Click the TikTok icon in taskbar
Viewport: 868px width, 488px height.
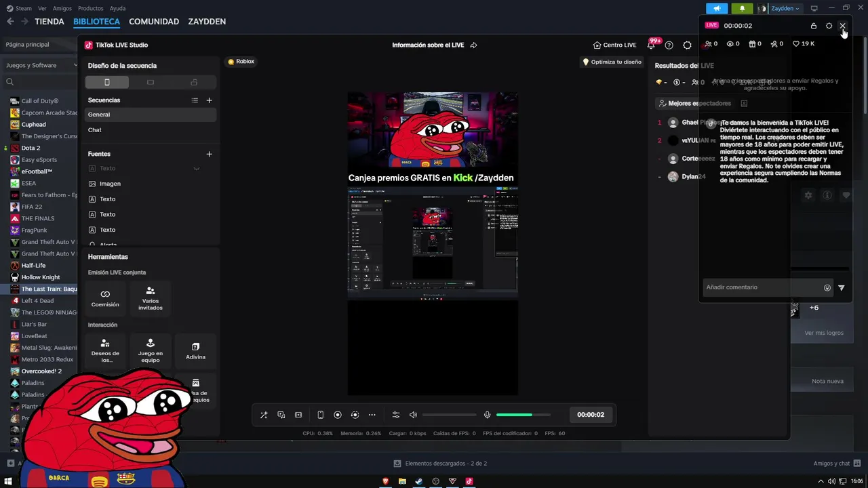(x=469, y=481)
